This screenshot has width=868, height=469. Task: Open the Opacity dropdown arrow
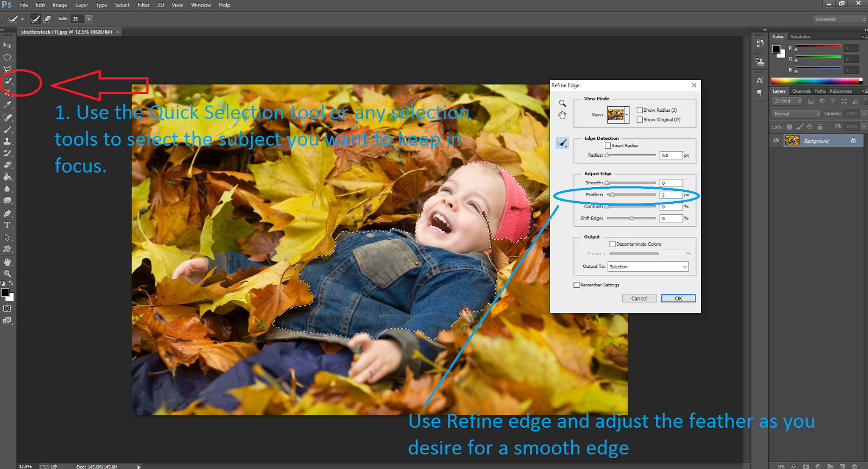coord(864,114)
